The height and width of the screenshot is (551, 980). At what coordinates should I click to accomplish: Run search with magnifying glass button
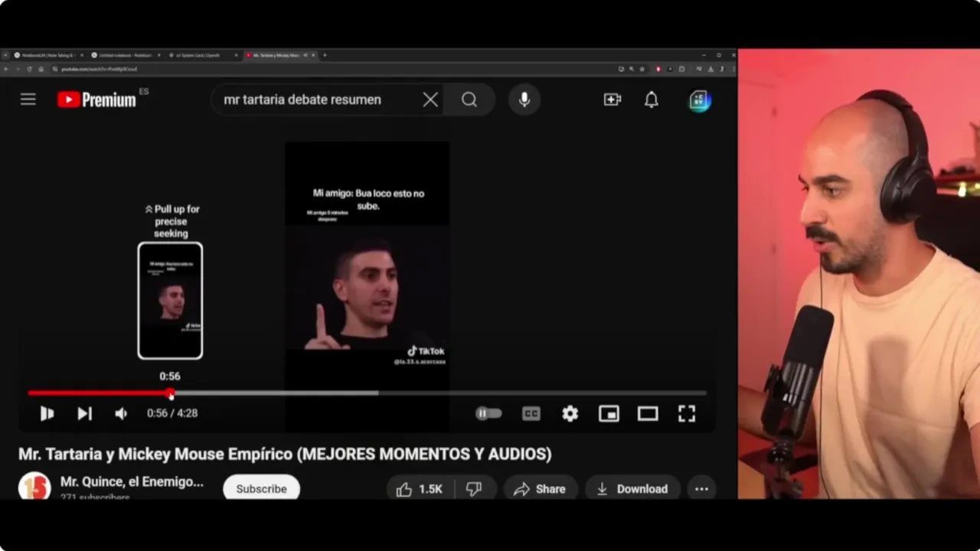point(469,99)
